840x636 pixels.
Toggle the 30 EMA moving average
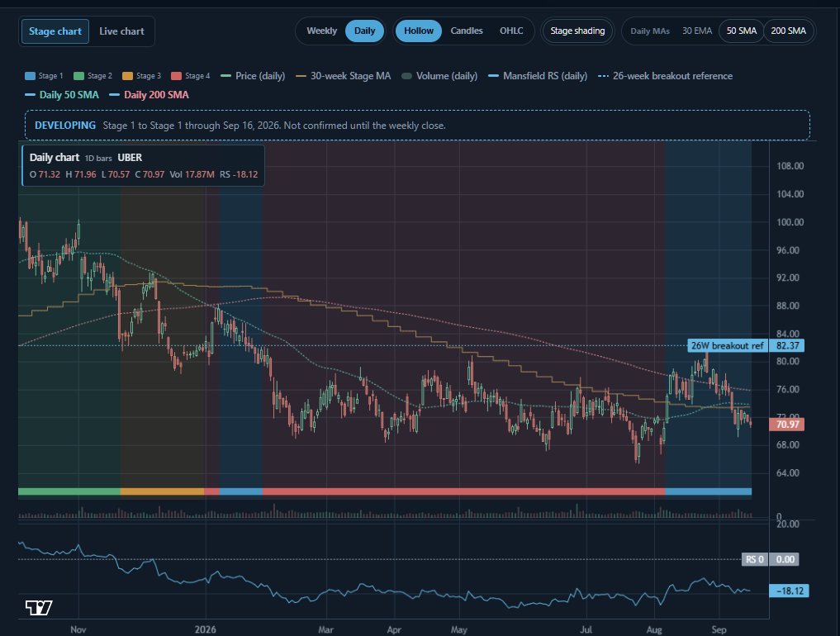pos(697,31)
